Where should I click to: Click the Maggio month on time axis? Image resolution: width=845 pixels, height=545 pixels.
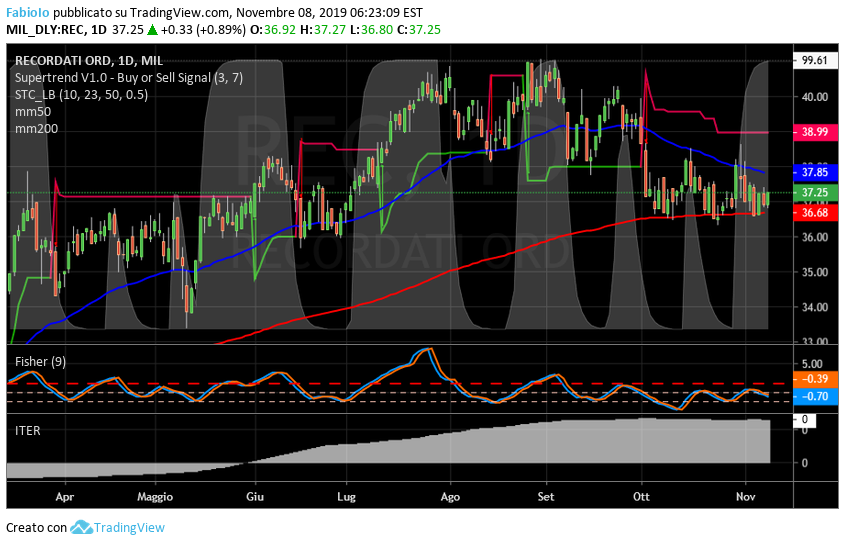coord(155,496)
